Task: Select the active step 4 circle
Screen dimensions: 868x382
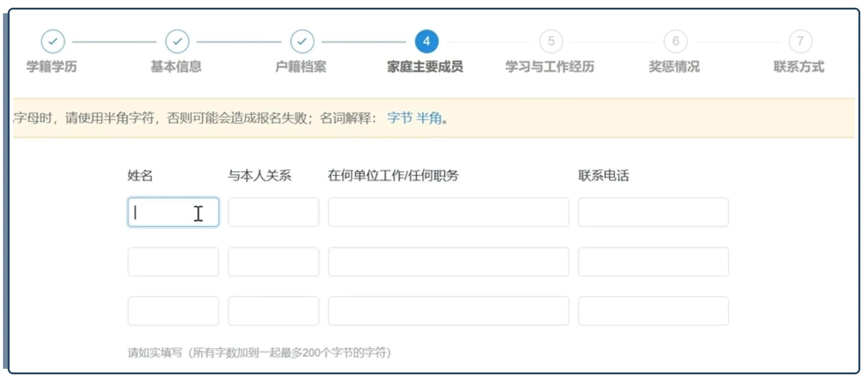Action: pos(426,42)
